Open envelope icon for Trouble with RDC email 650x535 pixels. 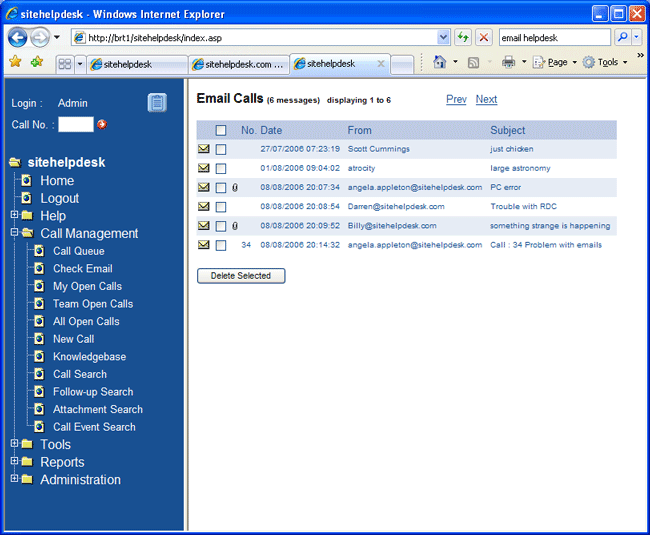click(204, 206)
